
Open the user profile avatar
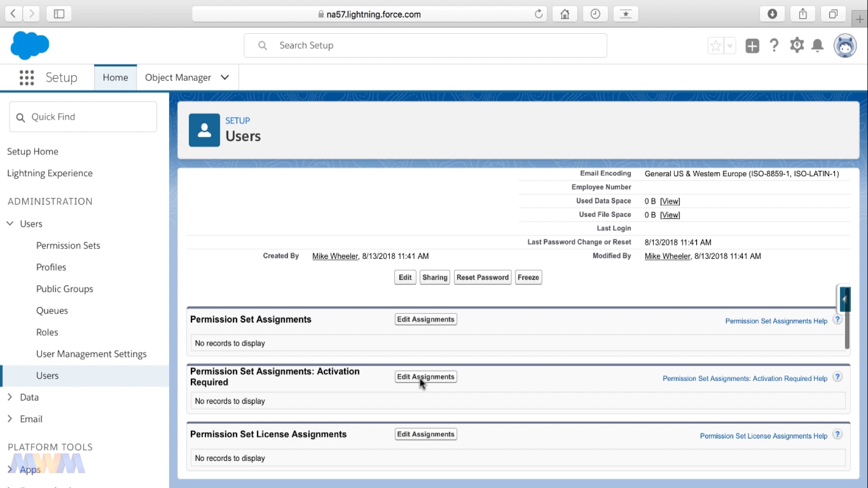click(845, 46)
